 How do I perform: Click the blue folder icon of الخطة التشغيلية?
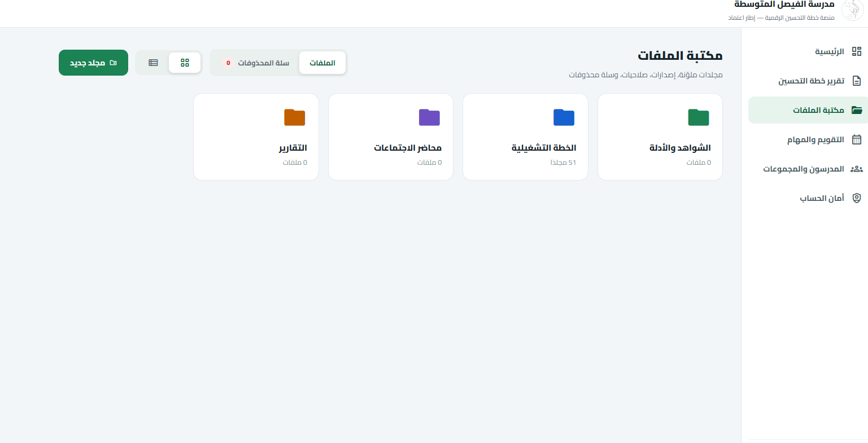pos(564,117)
